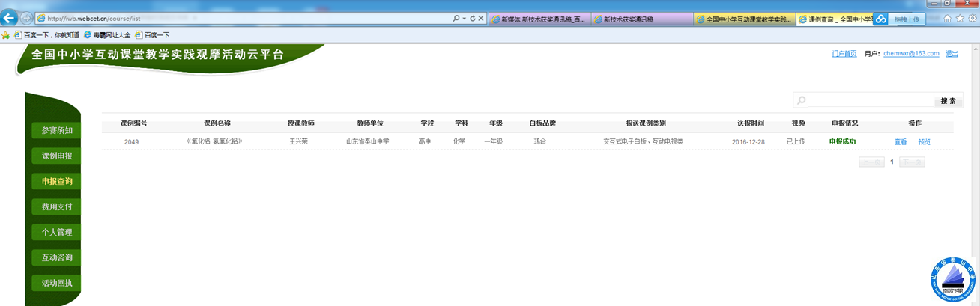
Task: Click the favorites bar star icon
Action: (x=6, y=35)
